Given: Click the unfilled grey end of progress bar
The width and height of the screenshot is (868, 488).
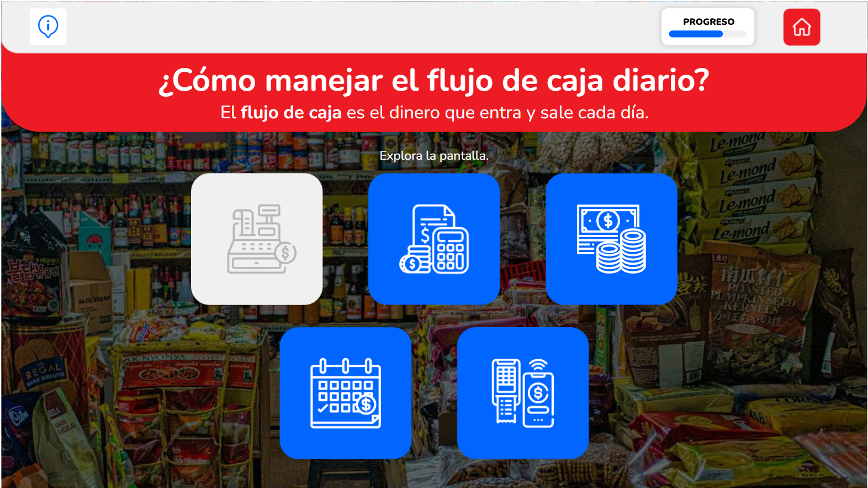Looking at the screenshot, I should (x=735, y=34).
